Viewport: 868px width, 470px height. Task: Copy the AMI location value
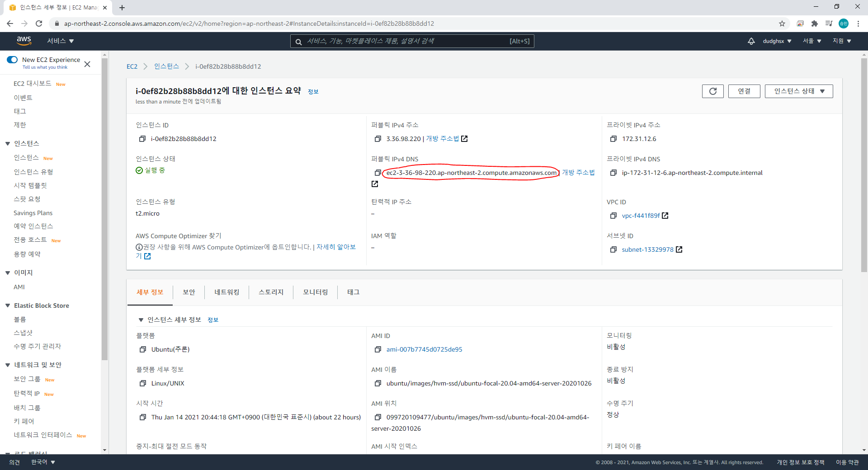[378, 417]
